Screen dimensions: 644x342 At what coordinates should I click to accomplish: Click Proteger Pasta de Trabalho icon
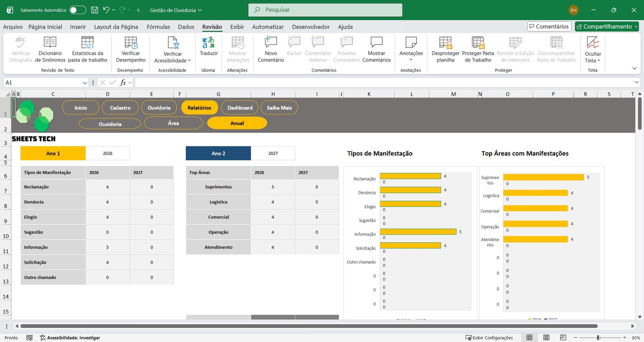coord(478,43)
